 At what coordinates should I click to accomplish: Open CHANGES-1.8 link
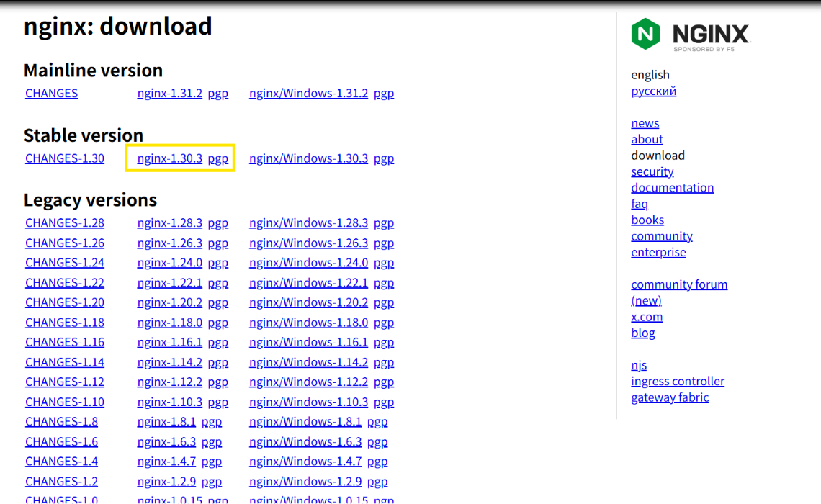coord(62,422)
